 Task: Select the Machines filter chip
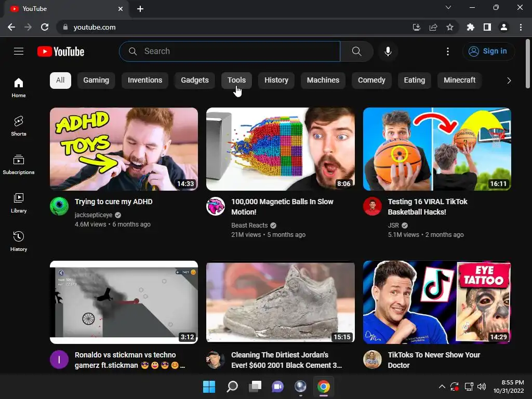323,81
